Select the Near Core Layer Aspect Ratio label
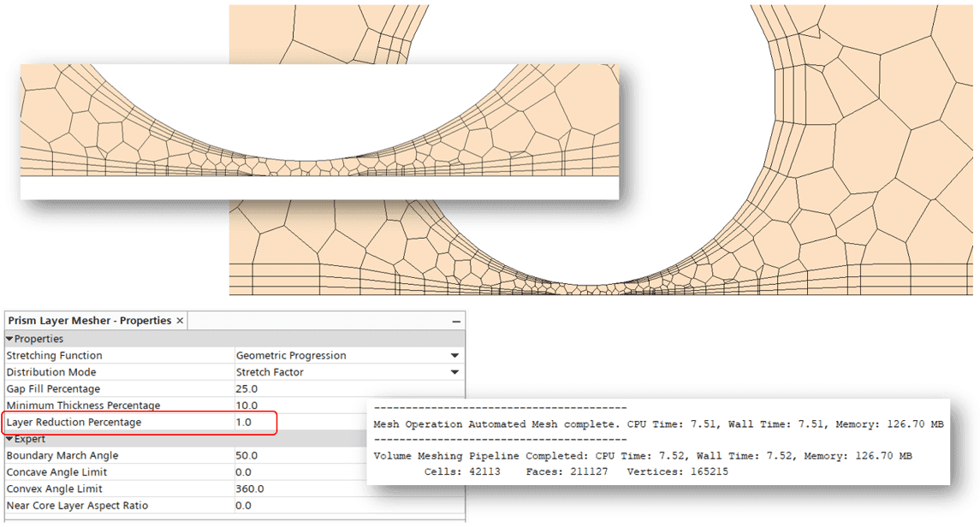The width and height of the screenshot is (980, 527). [78, 505]
